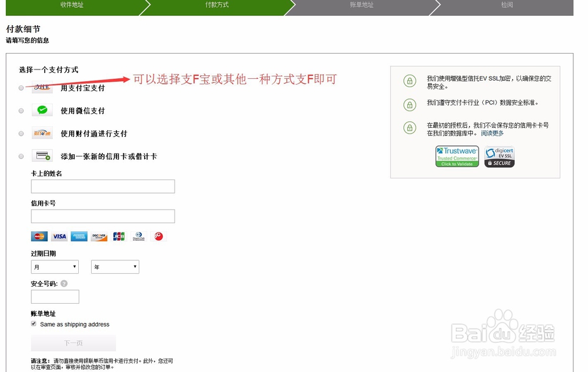Click inside the 信用卡号 input field
The height and width of the screenshot is (372, 588).
click(x=102, y=216)
